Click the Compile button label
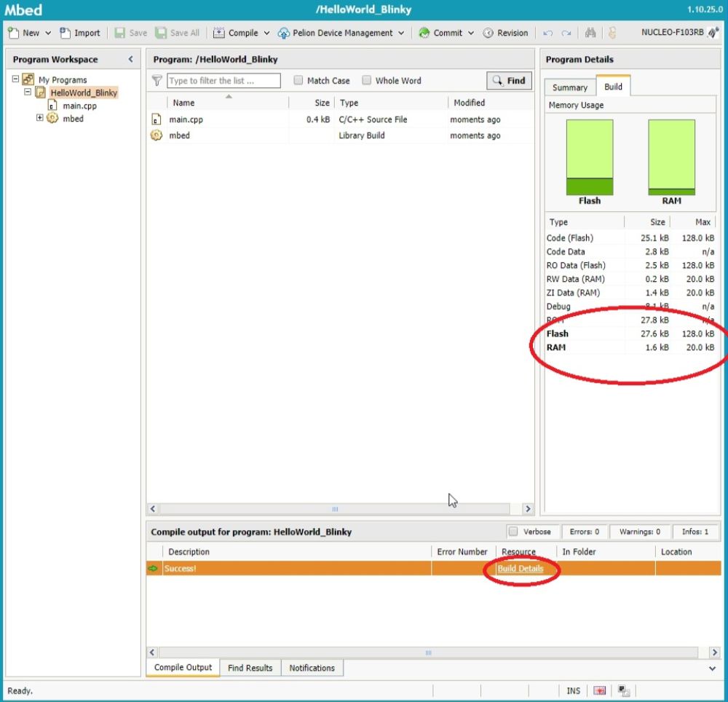 (243, 33)
